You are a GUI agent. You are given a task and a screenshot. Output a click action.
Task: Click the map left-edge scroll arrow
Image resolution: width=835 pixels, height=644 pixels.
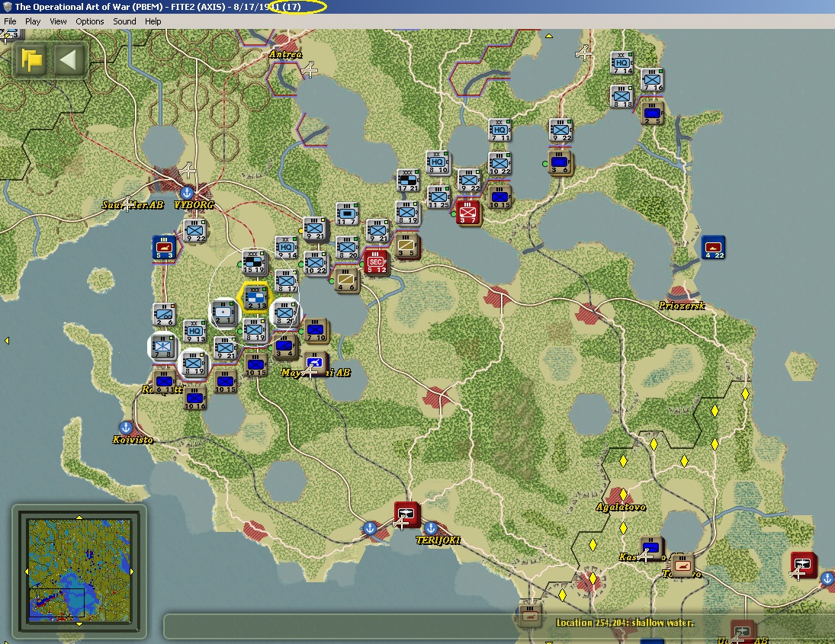pos(7,341)
